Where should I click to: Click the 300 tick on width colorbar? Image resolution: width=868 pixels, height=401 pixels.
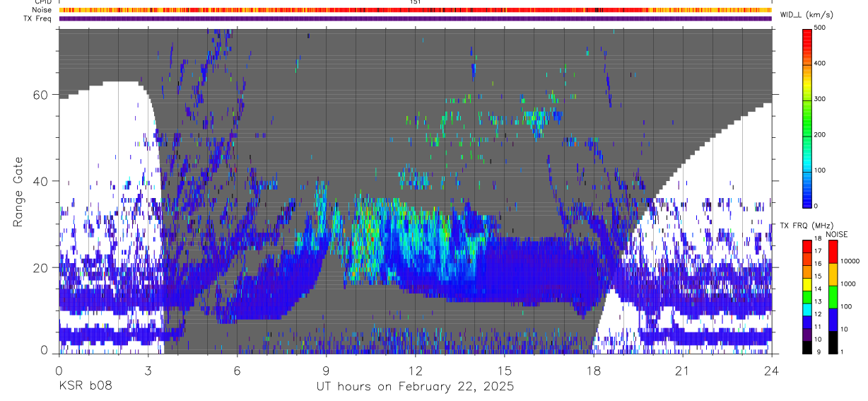tap(821, 99)
